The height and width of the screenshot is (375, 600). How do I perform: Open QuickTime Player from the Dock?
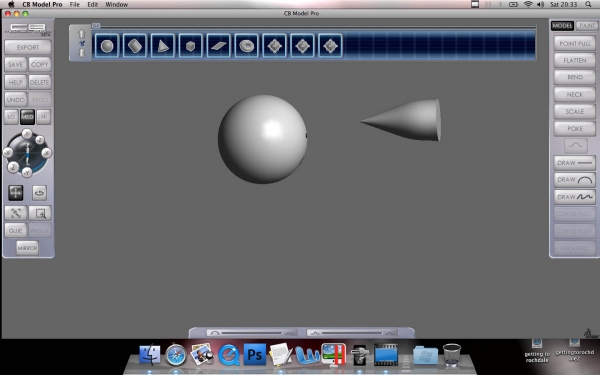pos(229,355)
